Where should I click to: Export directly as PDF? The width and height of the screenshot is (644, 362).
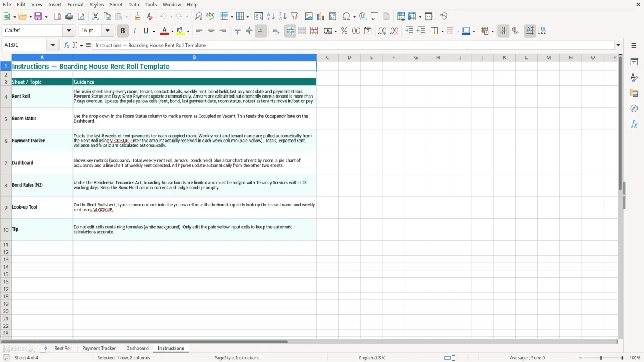(57, 17)
